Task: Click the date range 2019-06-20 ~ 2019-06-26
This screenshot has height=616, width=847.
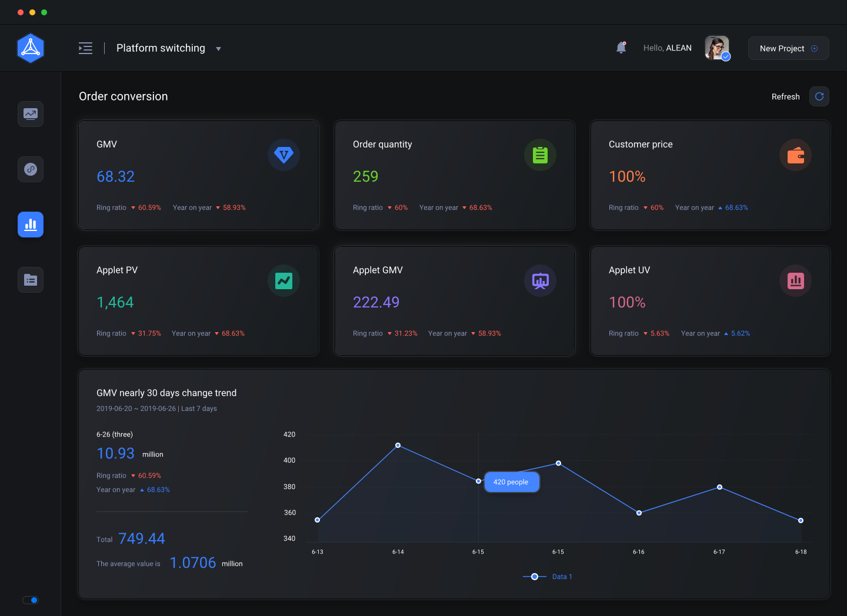Action: click(136, 409)
